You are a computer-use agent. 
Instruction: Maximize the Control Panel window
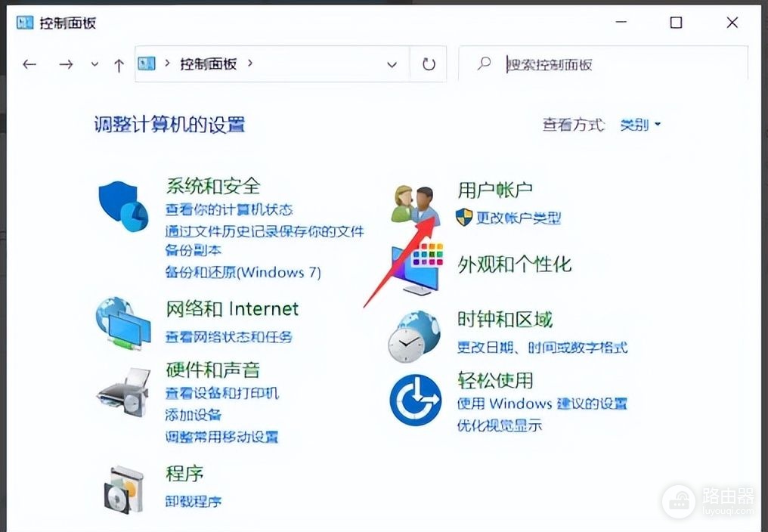(676, 23)
